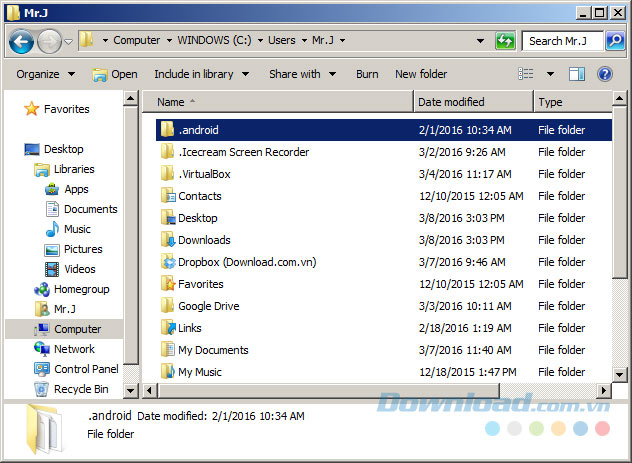Select the Google Drive folder
Screen dimensions: 632x463
(x=208, y=306)
